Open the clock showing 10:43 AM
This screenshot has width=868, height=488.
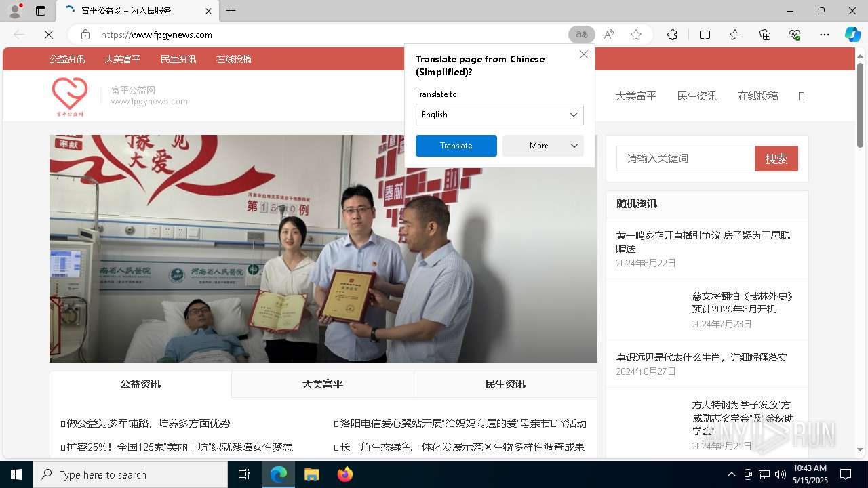(x=810, y=474)
